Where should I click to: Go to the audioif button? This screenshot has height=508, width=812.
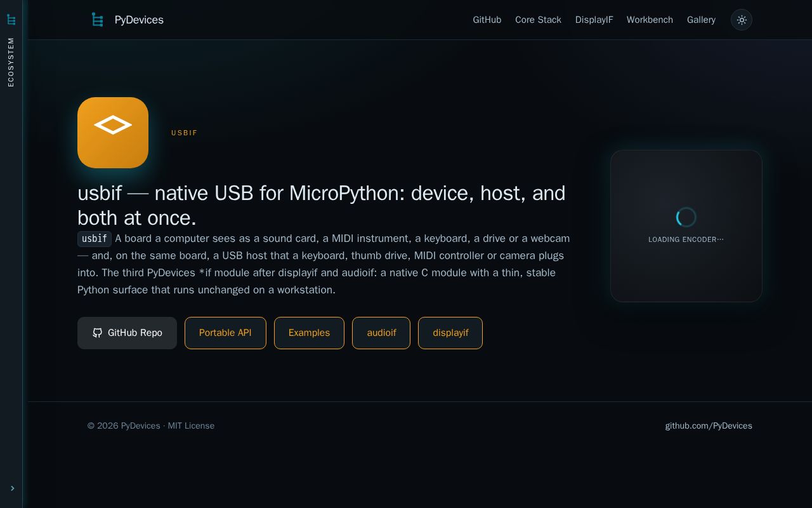click(x=381, y=333)
